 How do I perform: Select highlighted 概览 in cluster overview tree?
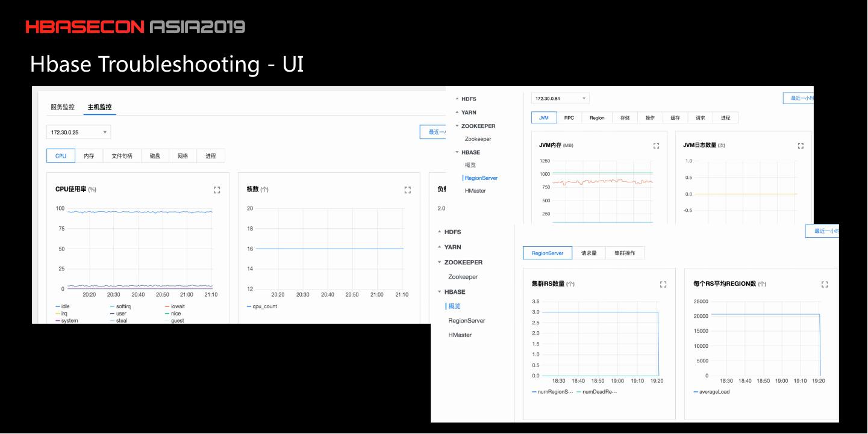[x=454, y=306]
